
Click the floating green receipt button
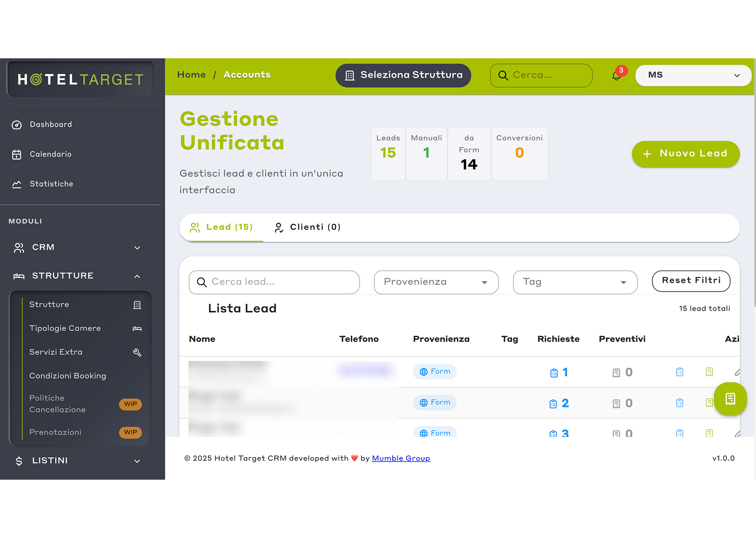pyautogui.click(x=730, y=399)
